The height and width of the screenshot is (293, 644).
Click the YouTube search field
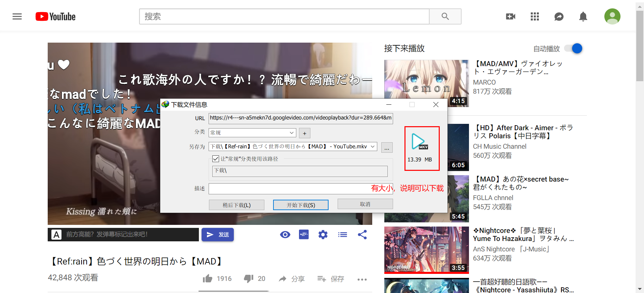tap(284, 16)
